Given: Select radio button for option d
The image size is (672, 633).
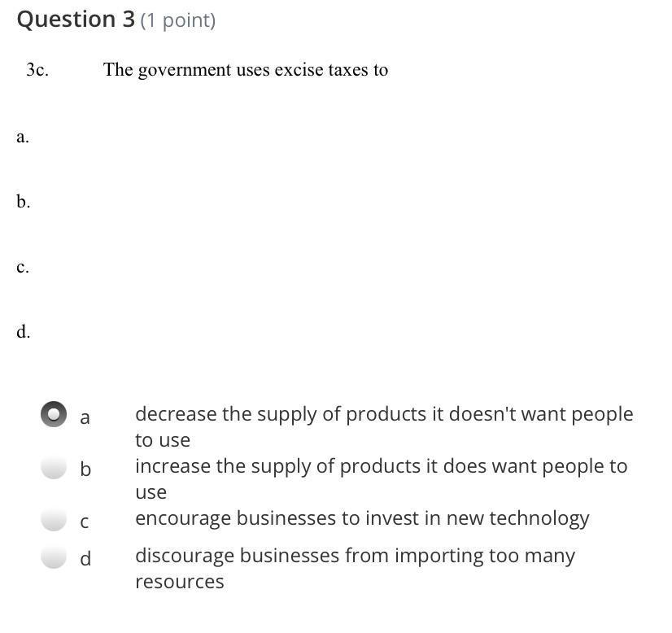Looking at the screenshot, I should tap(54, 557).
